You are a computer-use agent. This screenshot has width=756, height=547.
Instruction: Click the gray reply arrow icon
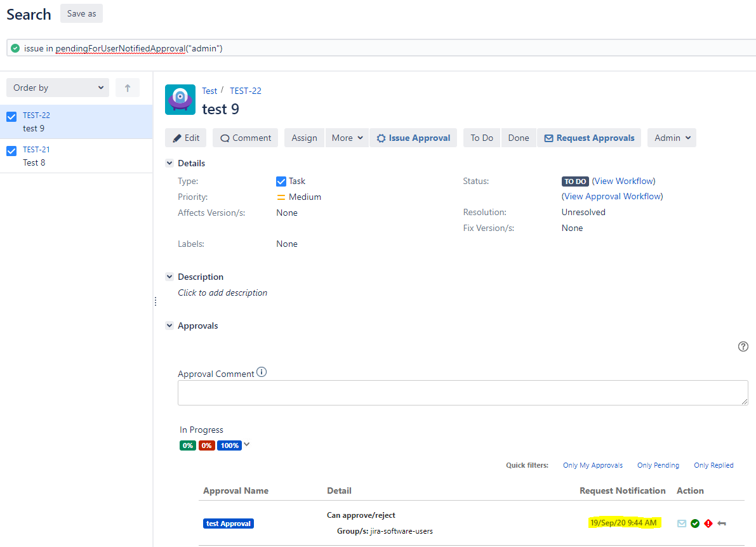click(722, 524)
